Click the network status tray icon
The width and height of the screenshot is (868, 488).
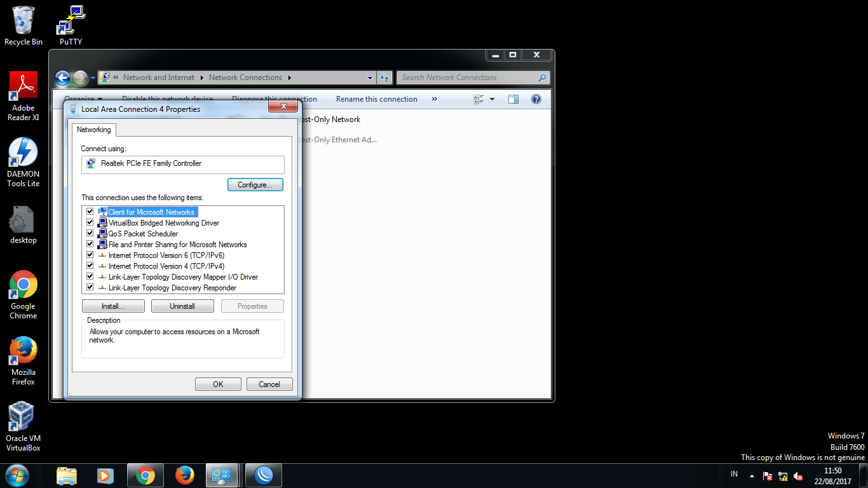point(782,476)
